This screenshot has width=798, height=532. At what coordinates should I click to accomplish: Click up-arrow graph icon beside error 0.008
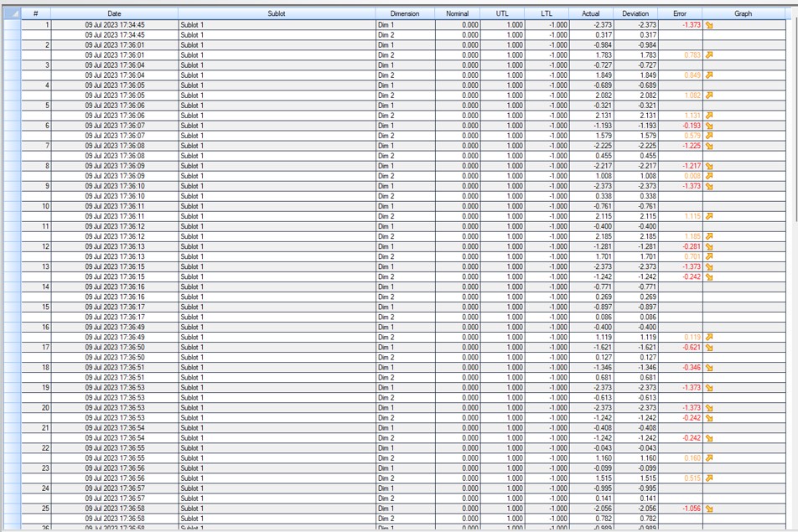709,176
